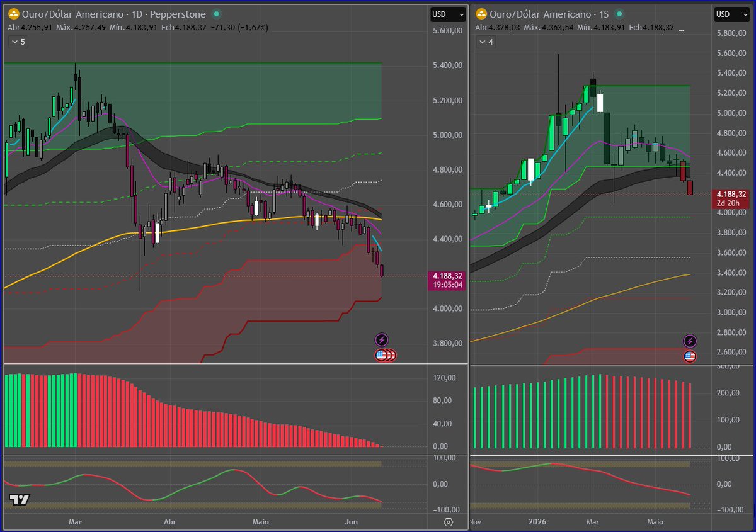Click the purple lightning icon in the 1S chart
Screen dimensions: 756x532
click(x=690, y=341)
